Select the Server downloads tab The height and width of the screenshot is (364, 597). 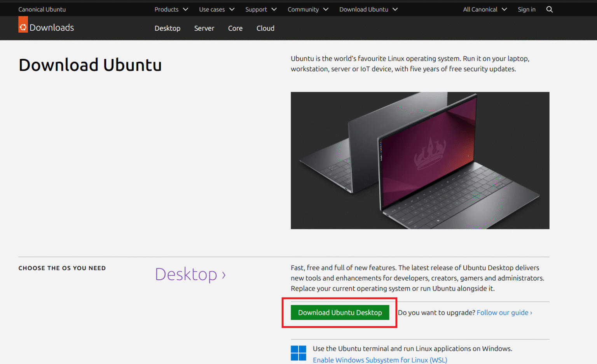tap(204, 28)
